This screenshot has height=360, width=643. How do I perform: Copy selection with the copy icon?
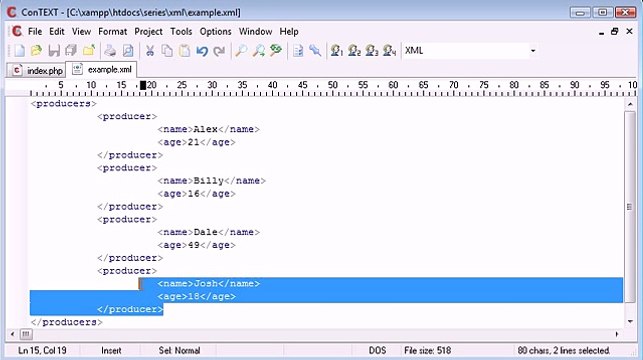click(x=167, y=51)
